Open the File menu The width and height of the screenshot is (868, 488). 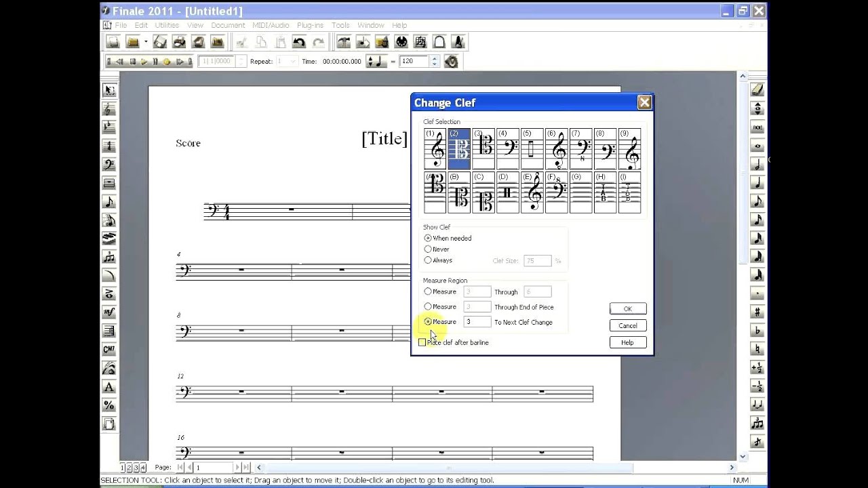pos(121,25)
